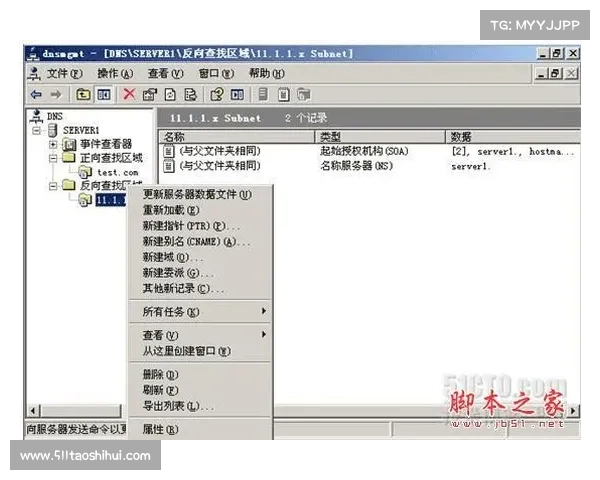
Task: Click the 正向查找区域 folder icon
Action: pyautogui.click(x=69, y=158)
